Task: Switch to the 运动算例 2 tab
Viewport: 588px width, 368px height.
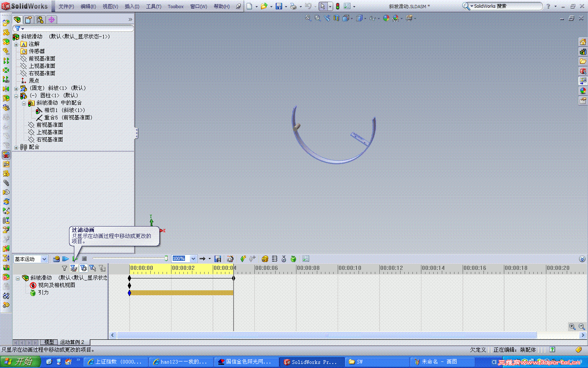Action: point(73,342)
